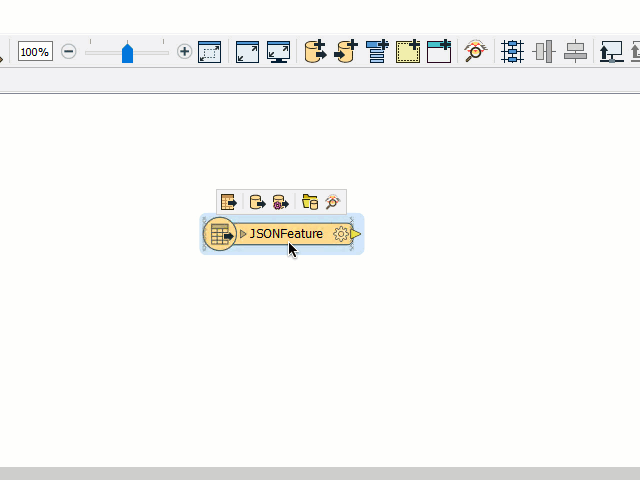Click the align vertical centers icon
The image size is (640, 480).
click(x=544, y=51)
